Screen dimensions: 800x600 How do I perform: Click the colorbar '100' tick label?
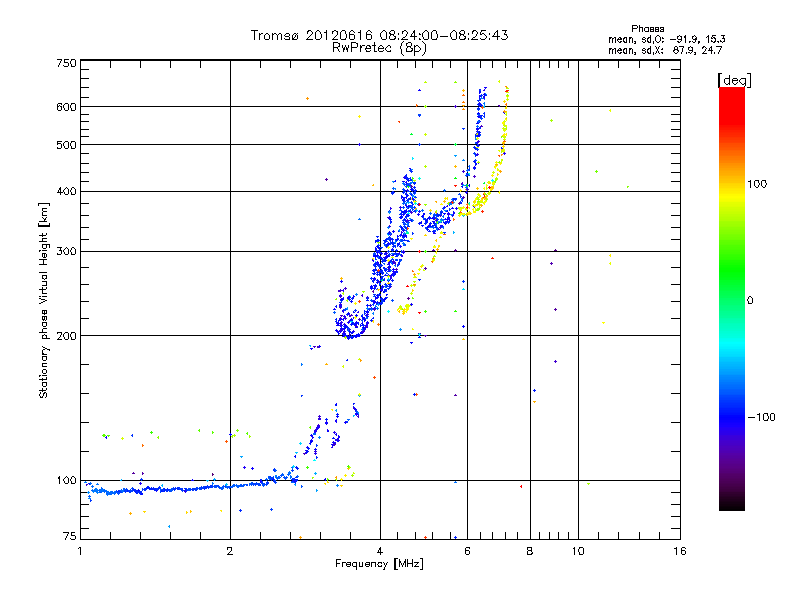(x=757, y=184)
